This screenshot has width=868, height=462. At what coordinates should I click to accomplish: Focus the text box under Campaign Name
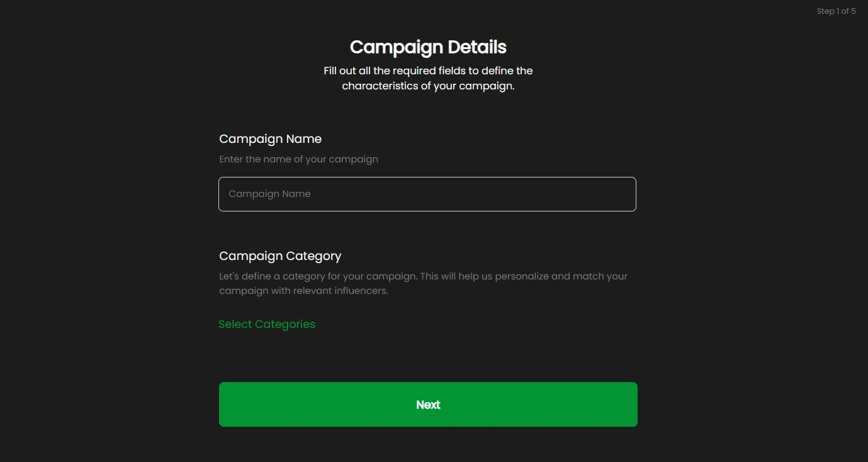(427, 194)
